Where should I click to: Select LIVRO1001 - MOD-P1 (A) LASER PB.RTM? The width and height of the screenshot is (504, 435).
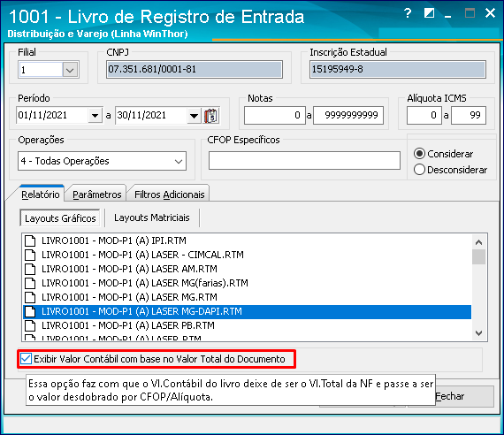point(247,325)
